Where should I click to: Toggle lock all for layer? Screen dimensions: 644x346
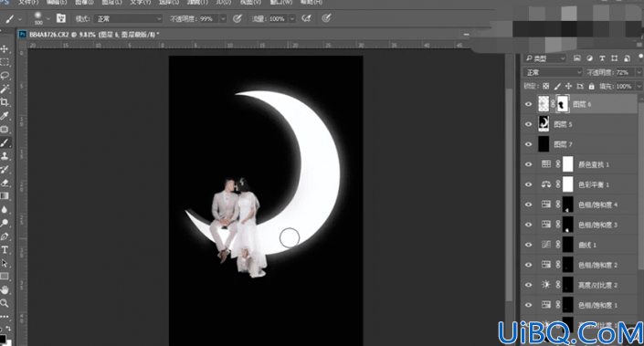(591, 86)
